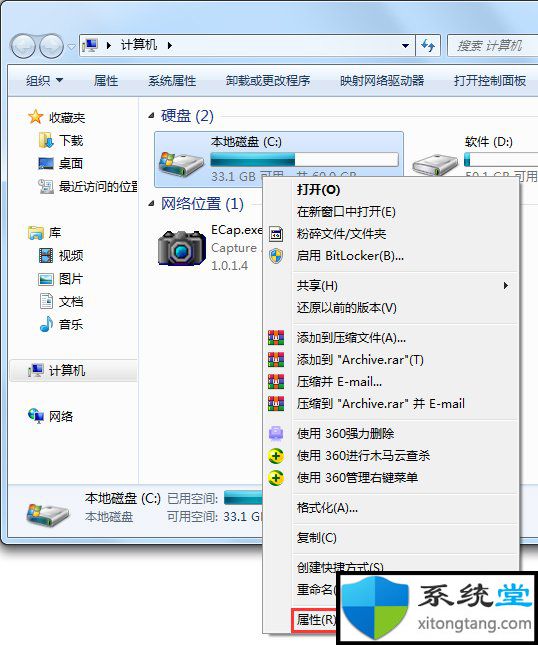Open the 组织 dropdown menu
The image size is (538, 645).
coord(44,80)
